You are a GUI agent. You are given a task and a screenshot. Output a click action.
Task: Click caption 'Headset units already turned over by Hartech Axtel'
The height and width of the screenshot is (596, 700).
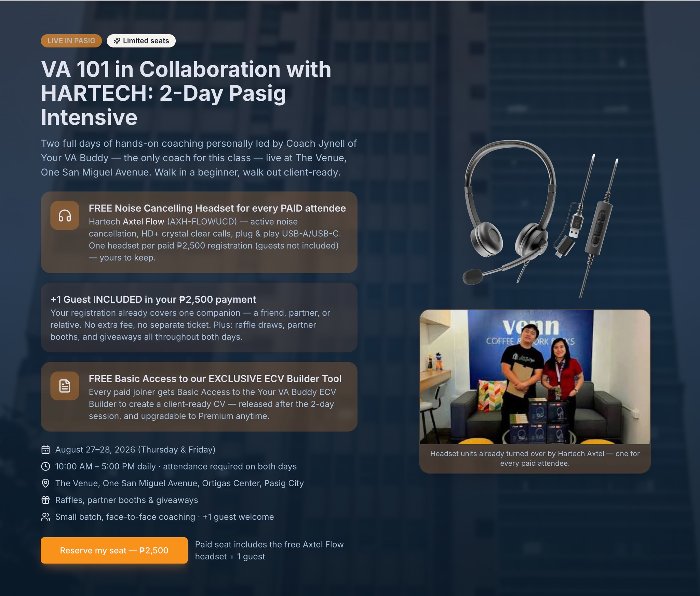click(535, 458)
